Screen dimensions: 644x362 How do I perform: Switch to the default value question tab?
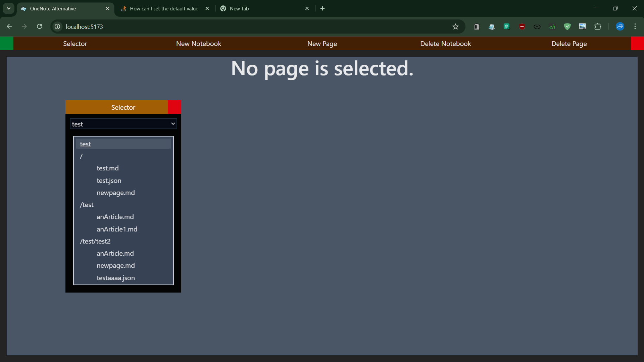pos(161,8)
